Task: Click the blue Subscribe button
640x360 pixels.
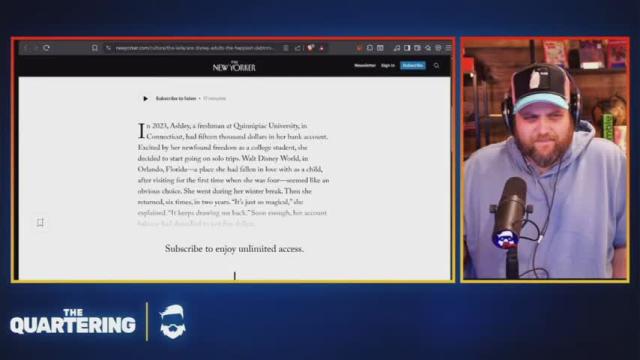Action: click(413, 65)
